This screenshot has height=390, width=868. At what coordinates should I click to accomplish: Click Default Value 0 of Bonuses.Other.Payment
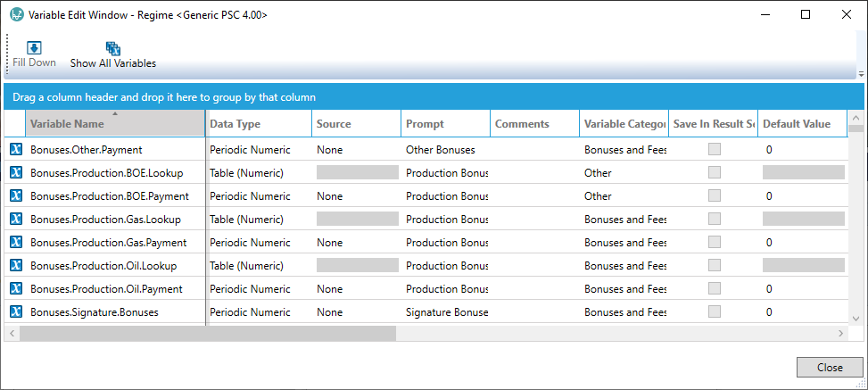tap(802, 150)
